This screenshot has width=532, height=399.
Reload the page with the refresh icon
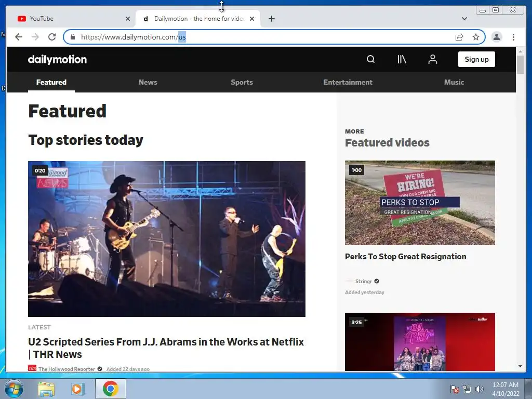[52, 37]
